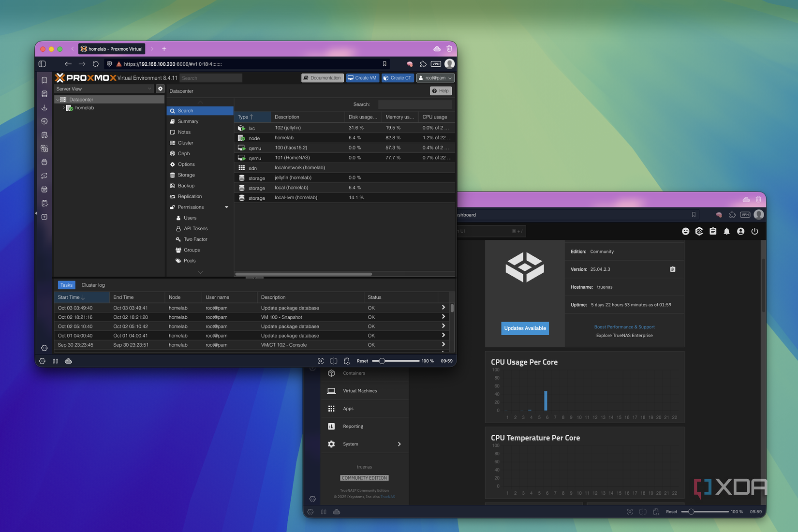Click the VPN badge in the browser toolbar

pos(436,64)
